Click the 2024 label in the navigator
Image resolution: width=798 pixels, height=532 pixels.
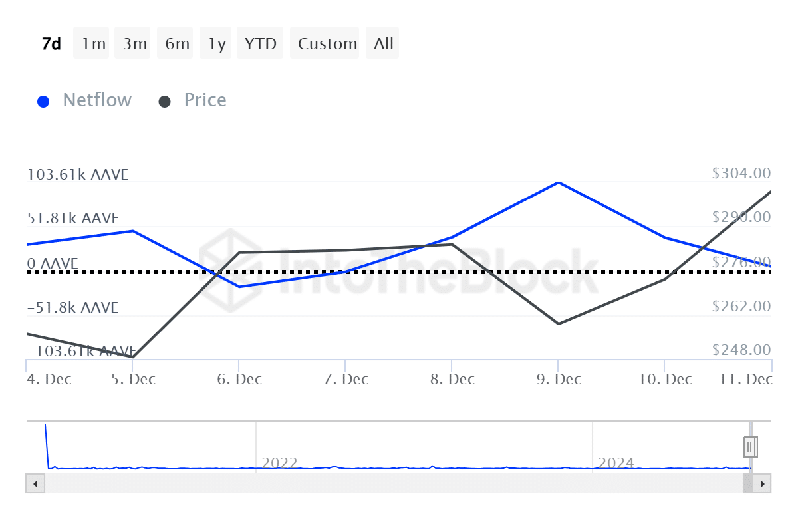[x=618, y=462]
